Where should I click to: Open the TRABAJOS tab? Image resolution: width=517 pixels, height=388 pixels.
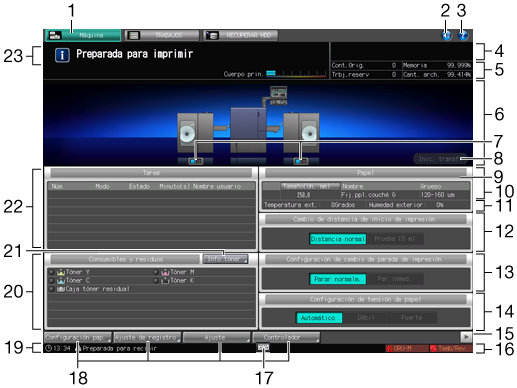[162, 35]
